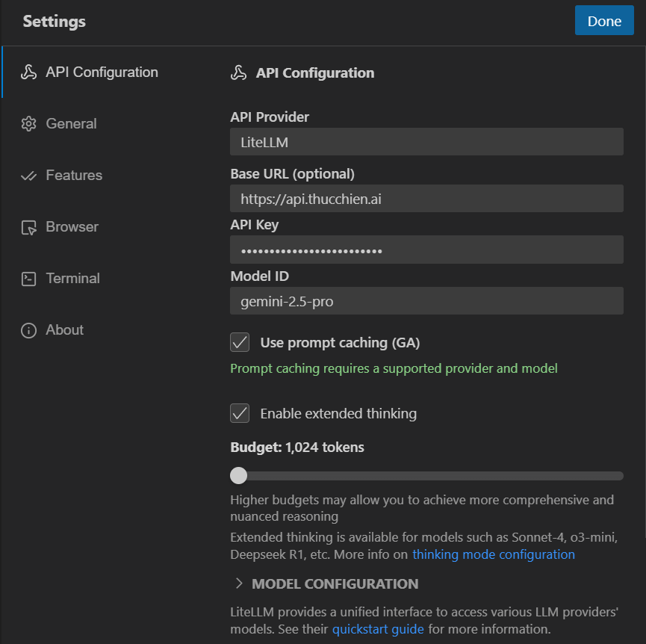Select the Features settings tab
The width and height of the screenshot is (646, 644).
click(x=74, y=176)
